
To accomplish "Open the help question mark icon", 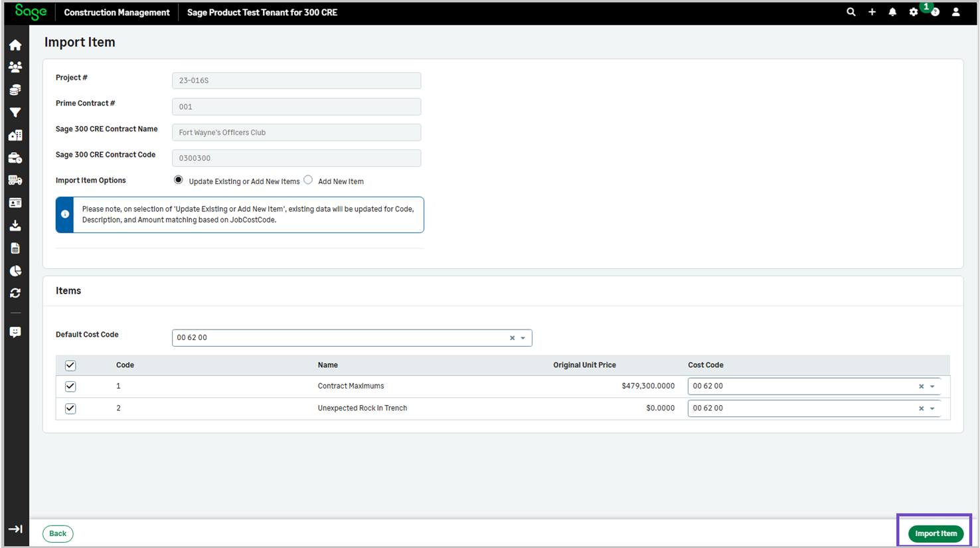I will coord(935,12).
